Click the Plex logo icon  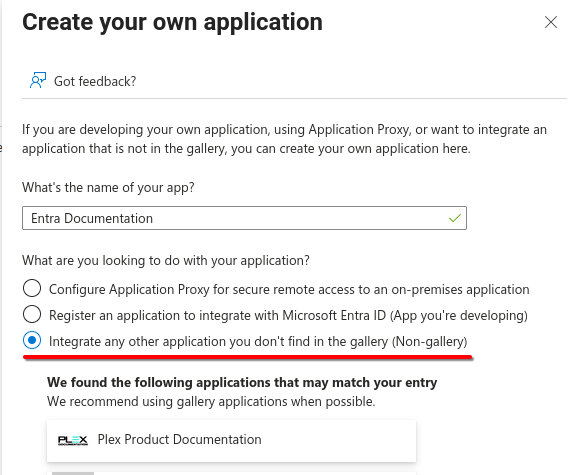73,440
